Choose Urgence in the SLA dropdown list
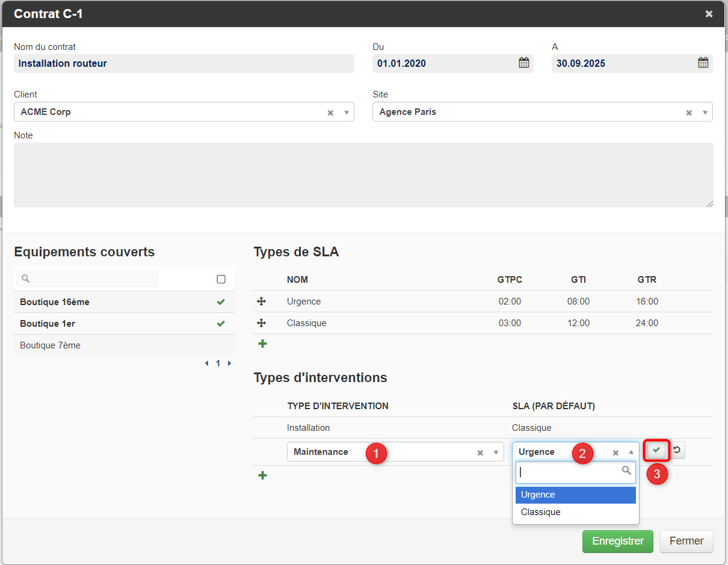Screen dimensions: 728x565 tap(576, 495)
